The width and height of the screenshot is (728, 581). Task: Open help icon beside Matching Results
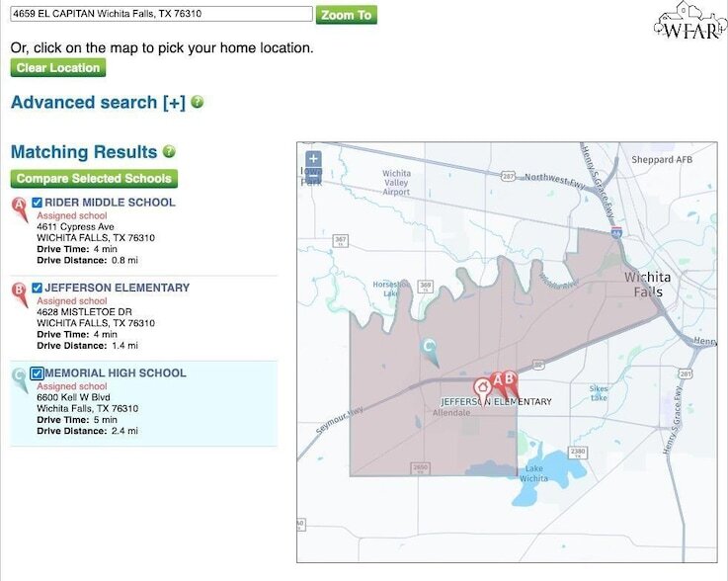click(x=170, y=151)
